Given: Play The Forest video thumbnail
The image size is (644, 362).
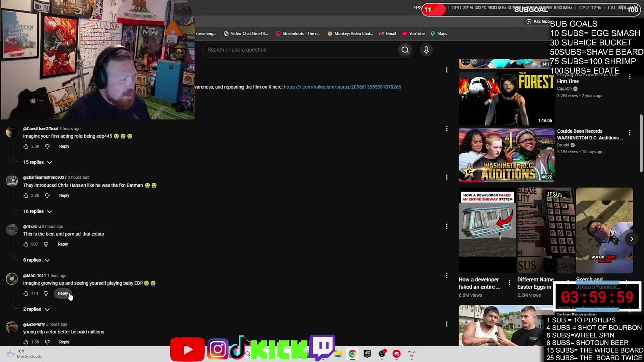Looking at the screenshot, I should 507,98.
